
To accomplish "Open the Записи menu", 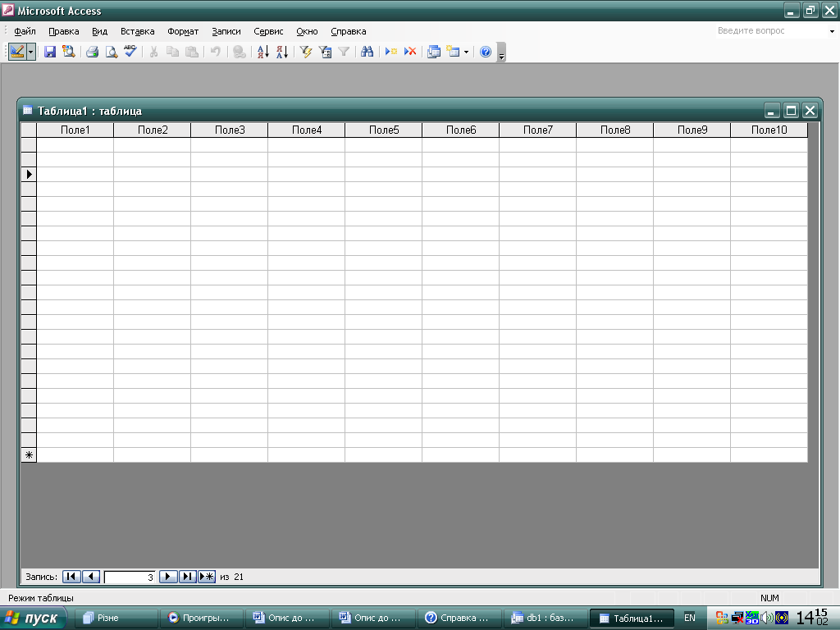I will (226, 32).
